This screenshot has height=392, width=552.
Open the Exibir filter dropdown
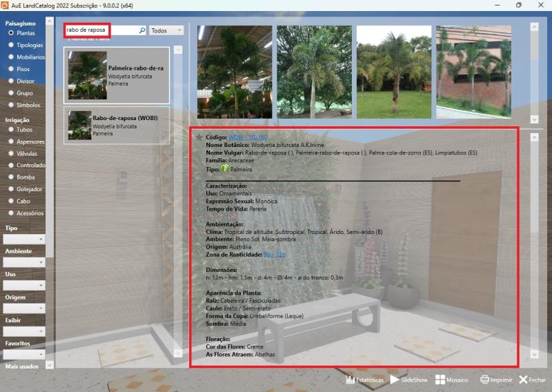coord(24,331)
